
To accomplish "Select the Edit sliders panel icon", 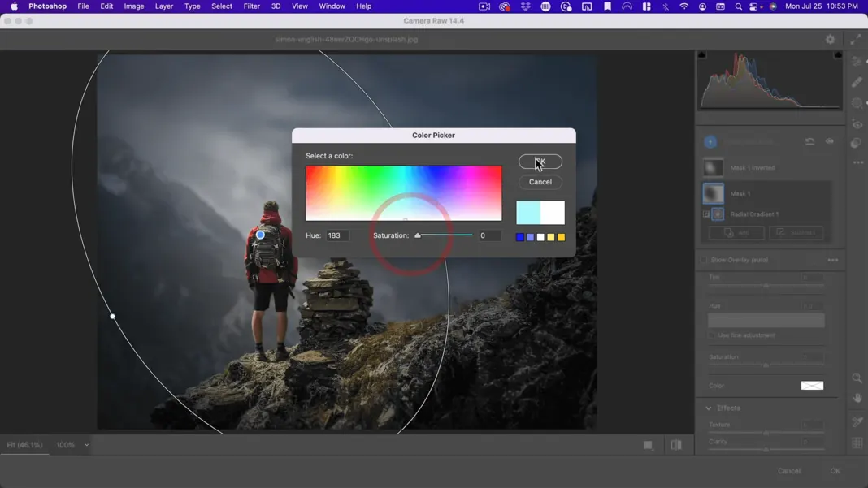I will tap(857, 62).
